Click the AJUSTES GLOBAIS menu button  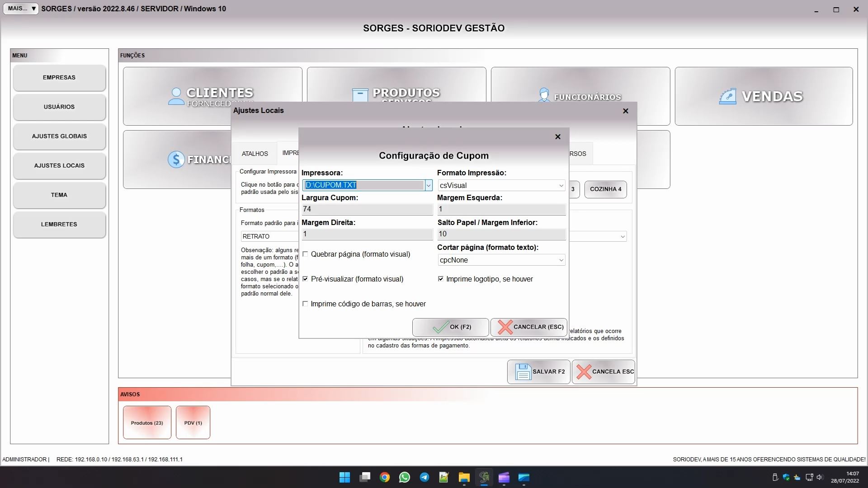(59, 136)
